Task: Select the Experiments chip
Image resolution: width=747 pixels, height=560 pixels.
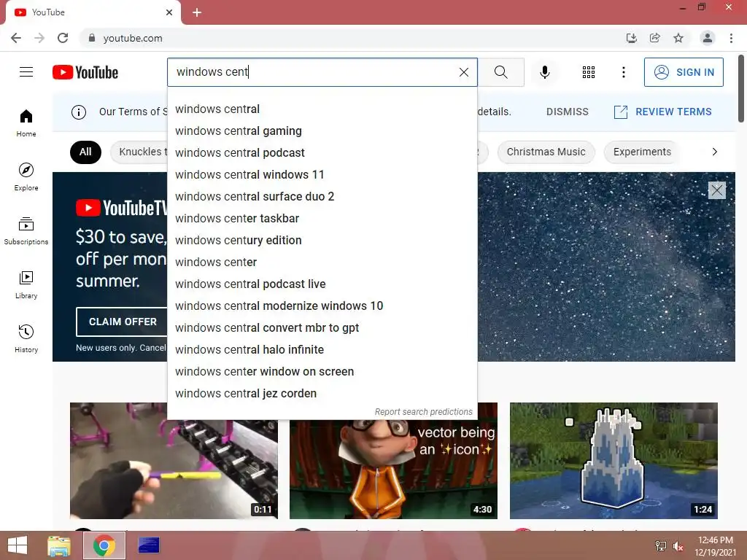Action: 642,152
